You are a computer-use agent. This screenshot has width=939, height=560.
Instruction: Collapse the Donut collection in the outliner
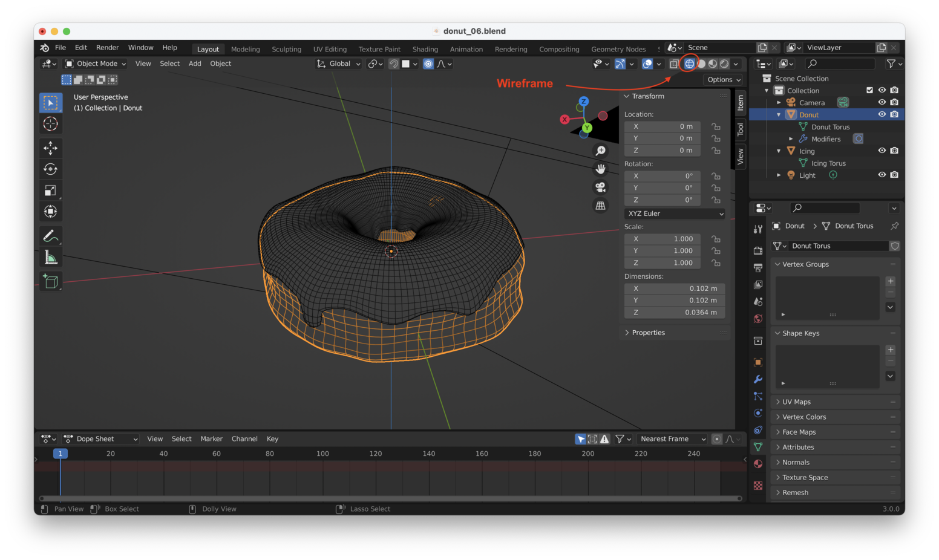pyautogui.click(x=779, y=114)
